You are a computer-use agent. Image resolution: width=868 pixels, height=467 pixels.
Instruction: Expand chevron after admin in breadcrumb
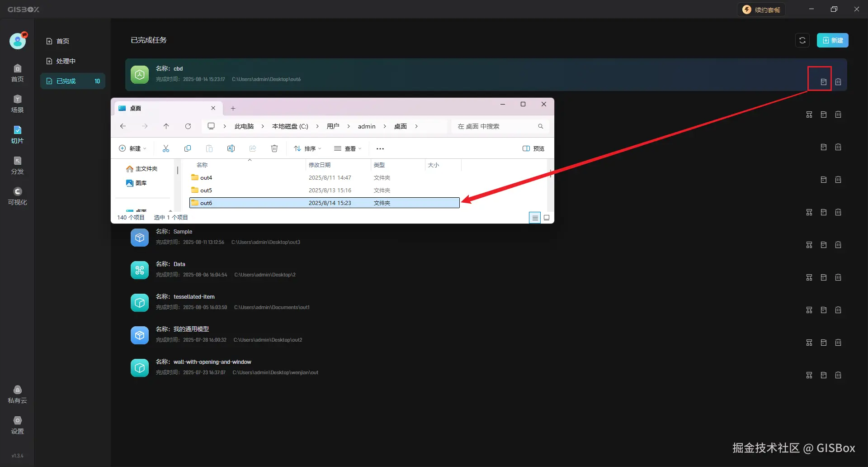click(385, 126)
